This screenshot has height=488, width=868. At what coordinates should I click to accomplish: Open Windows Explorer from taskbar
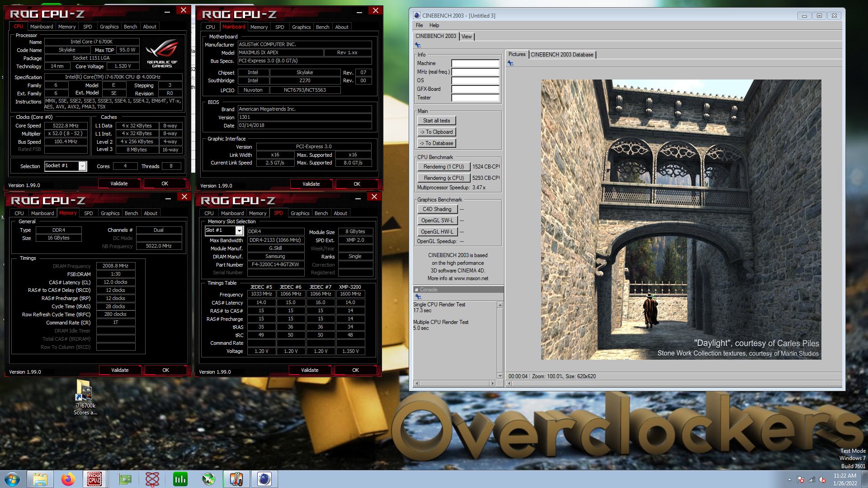click(40, 479)
